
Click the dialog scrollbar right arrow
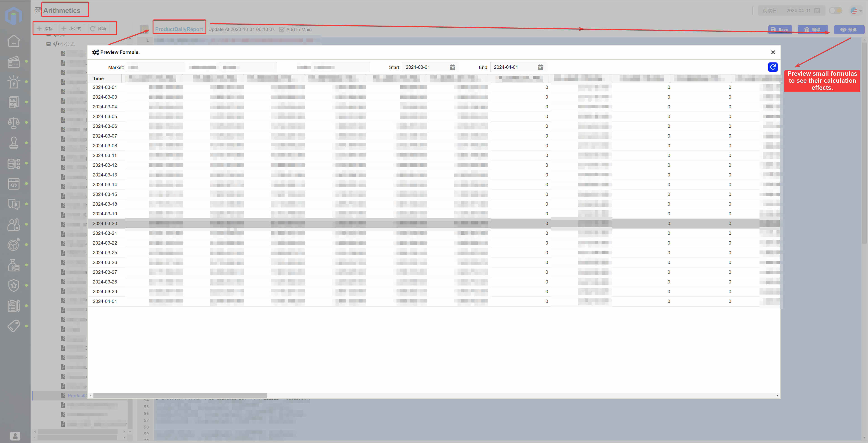(x=777, y=396)
